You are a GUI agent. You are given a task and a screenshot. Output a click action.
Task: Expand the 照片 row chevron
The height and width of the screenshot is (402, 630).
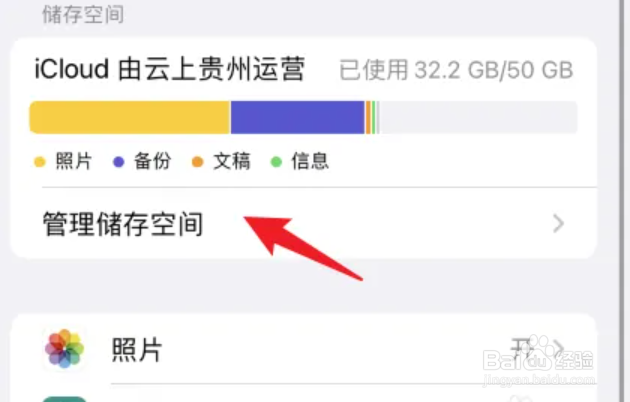point(559,349)
